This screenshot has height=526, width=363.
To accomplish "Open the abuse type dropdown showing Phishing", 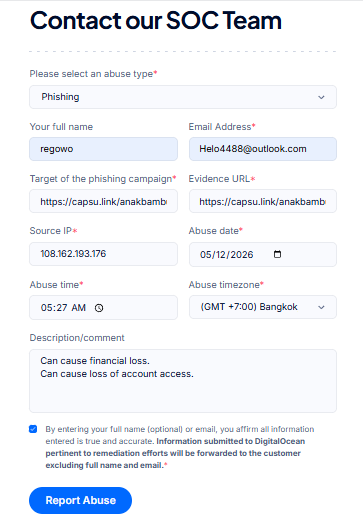I will tap(183, 97).
